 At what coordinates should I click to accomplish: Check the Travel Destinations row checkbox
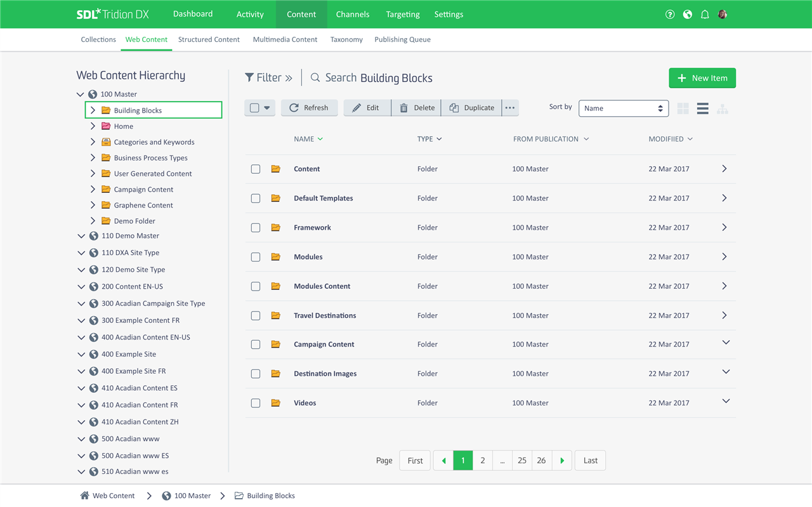[256, 315]
